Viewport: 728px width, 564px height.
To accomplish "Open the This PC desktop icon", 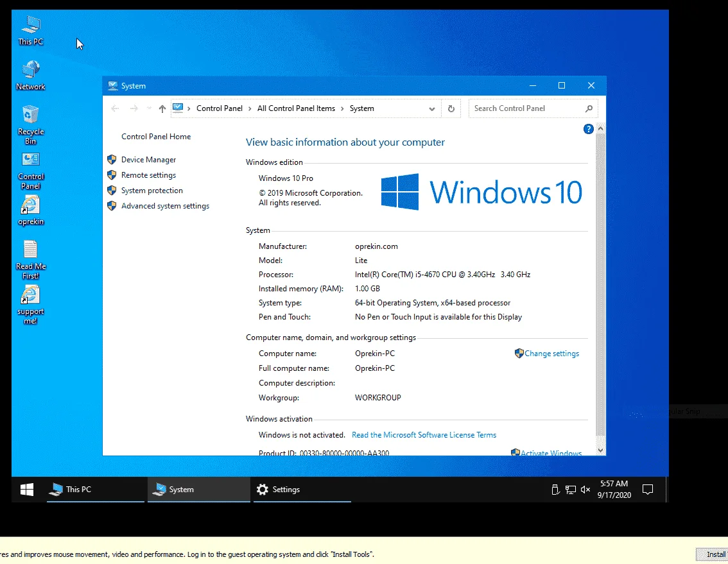I will tap(31, 31).
